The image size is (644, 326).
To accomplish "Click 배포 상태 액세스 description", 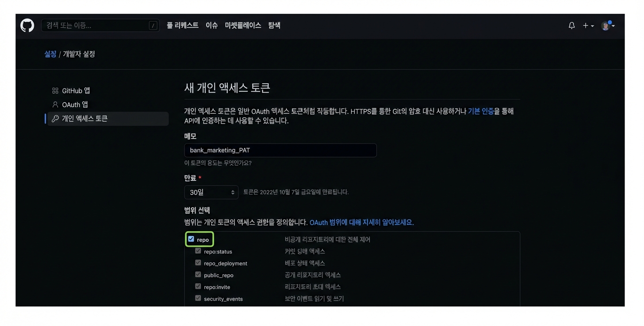I will click(x=305, y=263).
